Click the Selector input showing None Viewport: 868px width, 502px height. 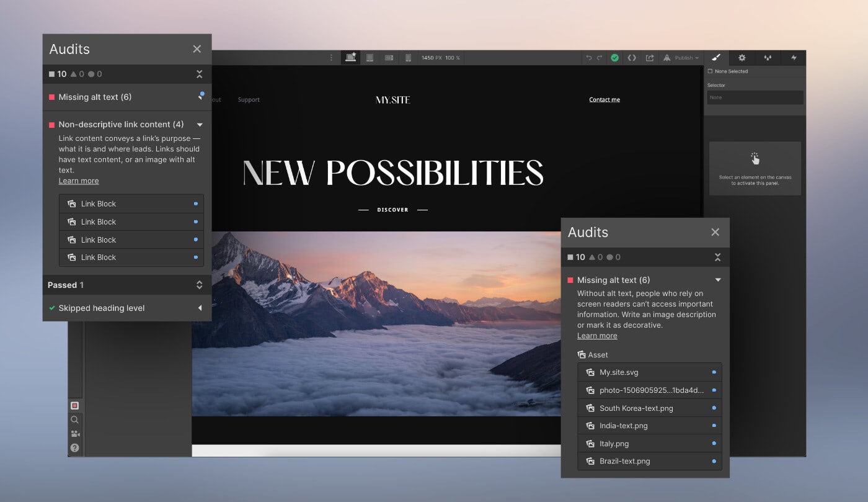(x=755, y=97)
